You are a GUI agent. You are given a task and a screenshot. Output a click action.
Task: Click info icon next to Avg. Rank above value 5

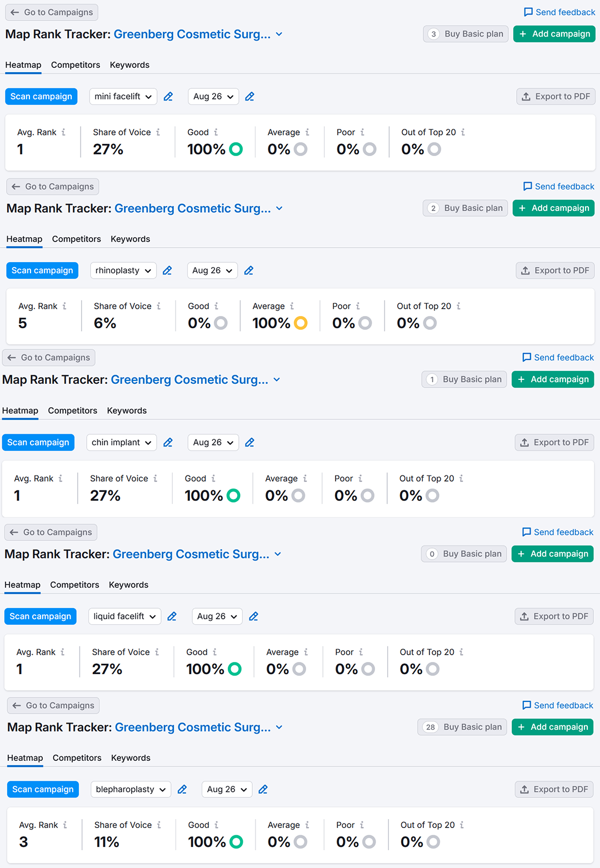(64, 306)
